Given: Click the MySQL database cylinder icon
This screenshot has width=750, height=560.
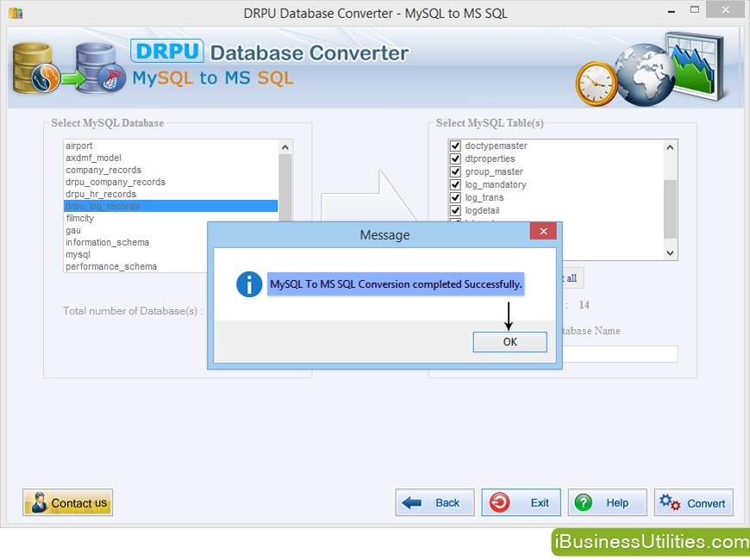Looking at the screenshot, I should (x=34, y=68).
